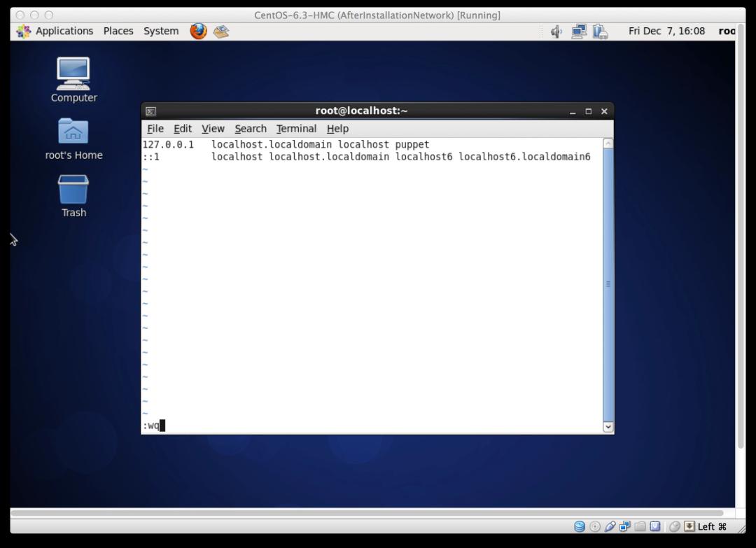Open the Terminal menu in menu bar

pyautogui.click(x=296, y=129)
